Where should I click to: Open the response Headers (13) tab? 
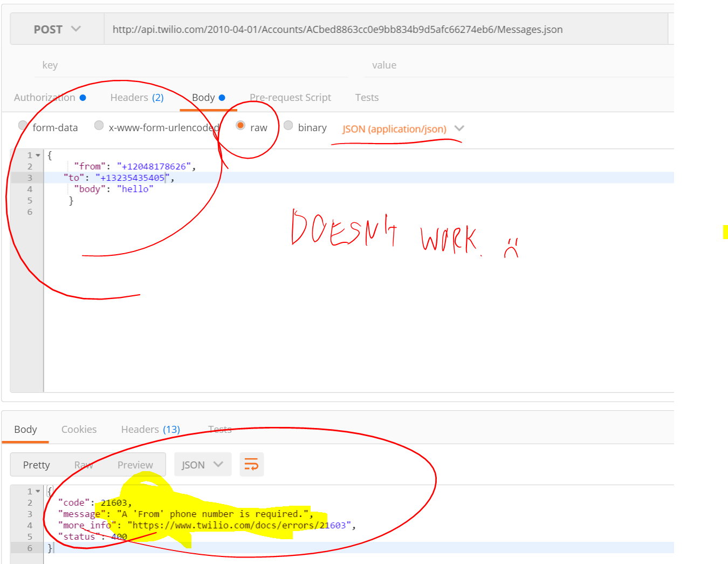(150, 430)
